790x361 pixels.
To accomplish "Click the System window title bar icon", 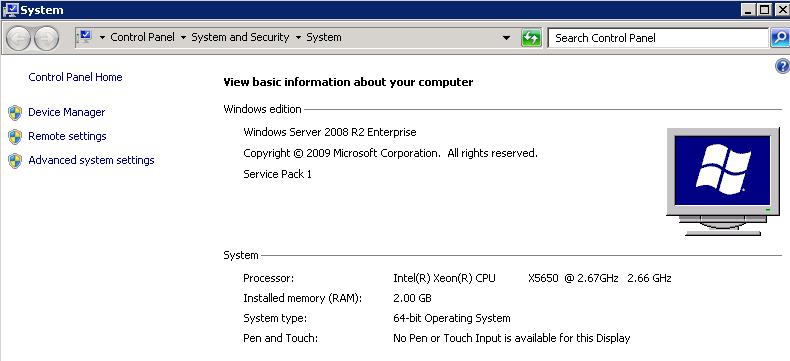I will click(x=10, y=10).
